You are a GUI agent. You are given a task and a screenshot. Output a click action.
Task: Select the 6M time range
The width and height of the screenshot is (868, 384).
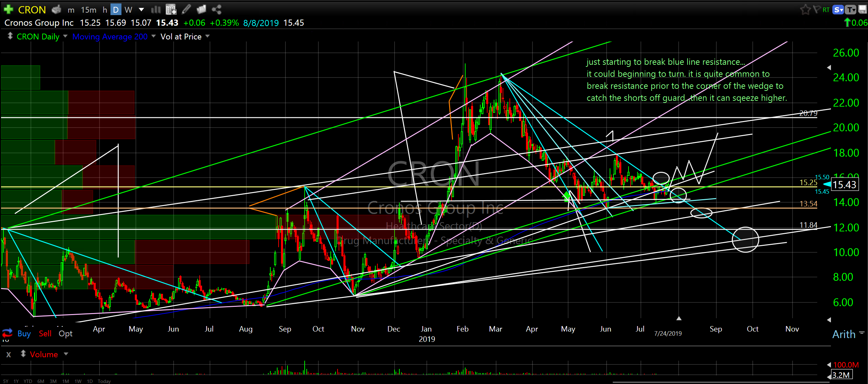click(x=41, y=381)
